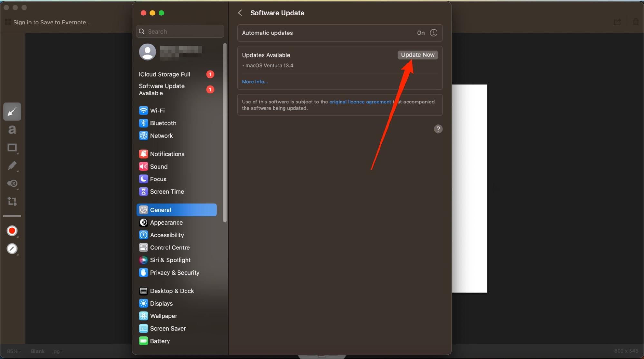
Task: Select the Text tool in Skitch toolbar
Action: [12, 130]
